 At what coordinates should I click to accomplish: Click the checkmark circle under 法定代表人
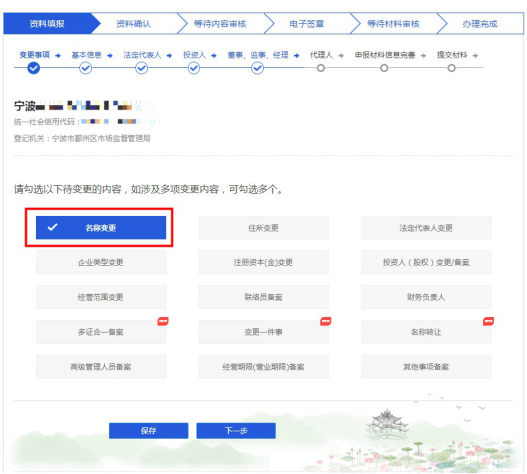[141, 68]
